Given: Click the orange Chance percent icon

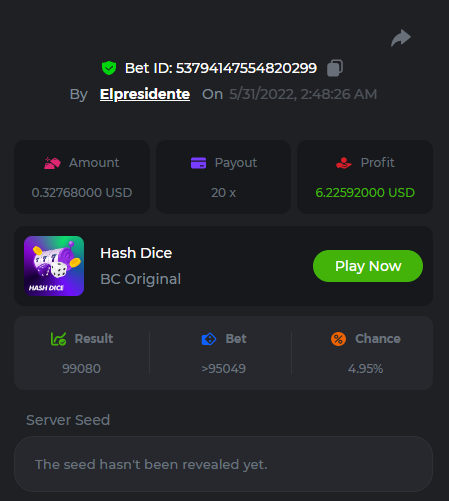Looking at the screenshot, I should pos(338,339).
